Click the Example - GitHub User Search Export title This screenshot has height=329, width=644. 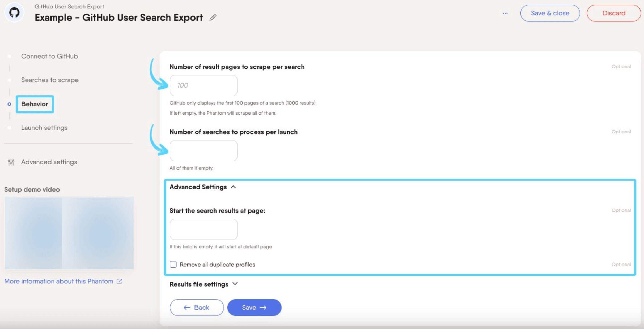click(118, 18)
